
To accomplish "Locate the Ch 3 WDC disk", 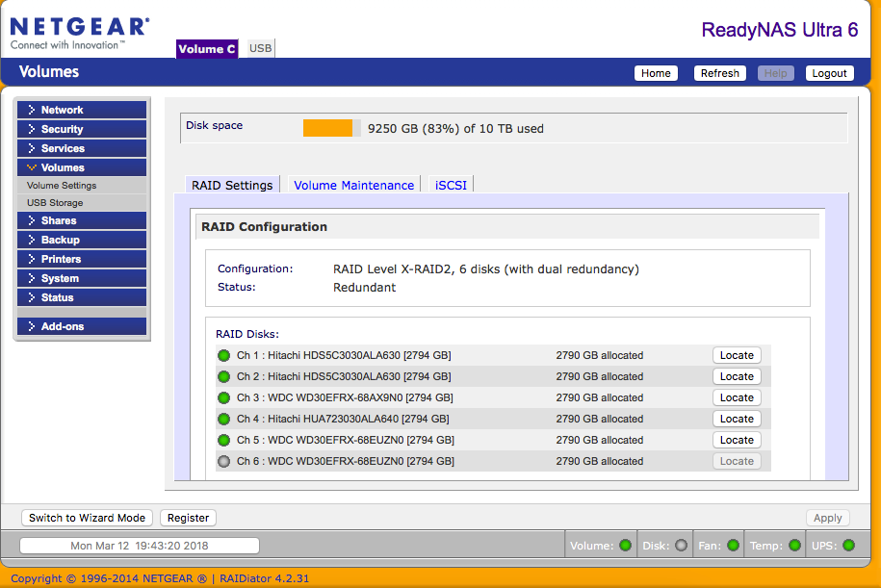I will click(737, 398).
